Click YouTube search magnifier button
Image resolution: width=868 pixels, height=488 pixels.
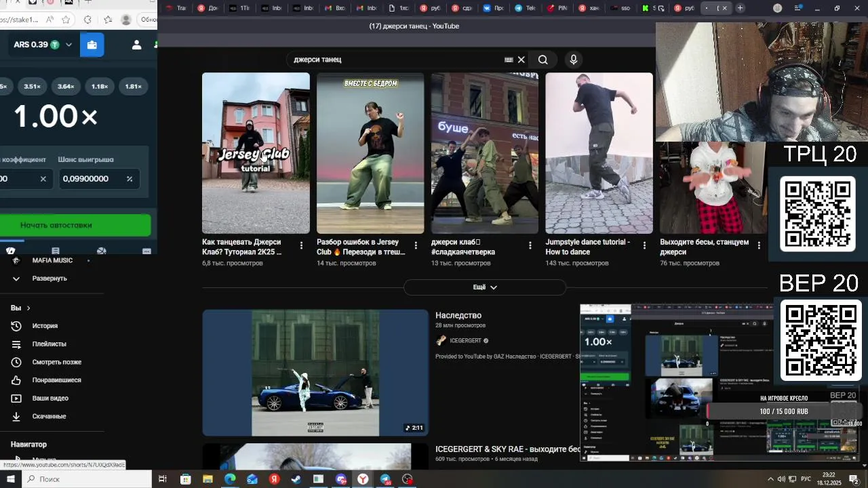(x=543, y=60)
